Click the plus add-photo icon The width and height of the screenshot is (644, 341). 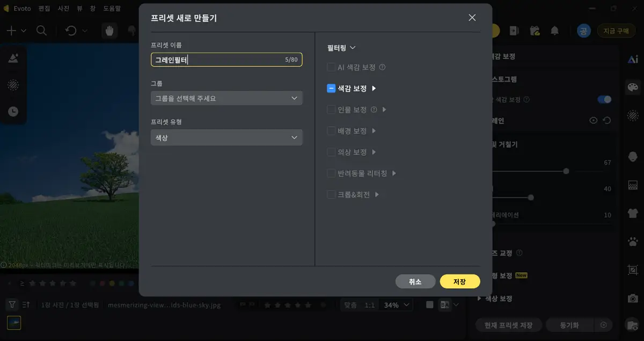click(11, 31)
